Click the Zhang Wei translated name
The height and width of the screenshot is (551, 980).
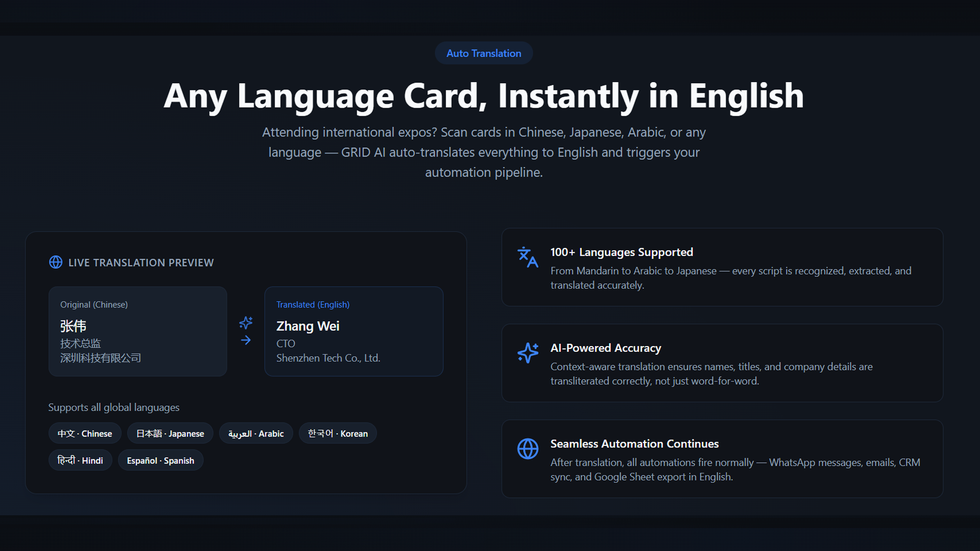coord(308,326)
